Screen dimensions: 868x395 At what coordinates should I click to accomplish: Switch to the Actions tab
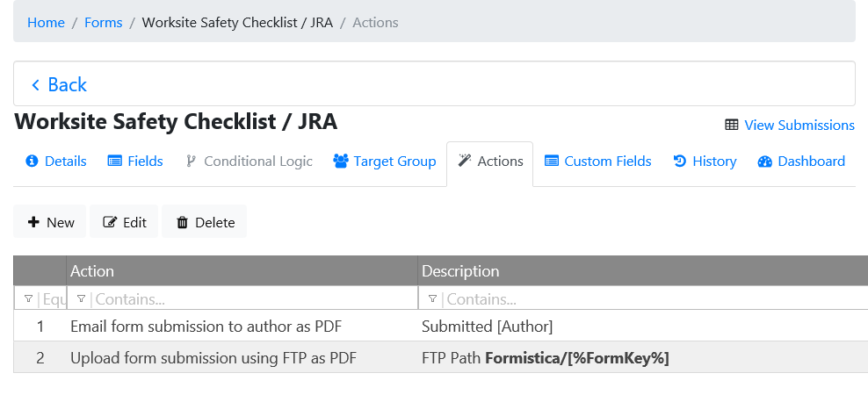489,162
